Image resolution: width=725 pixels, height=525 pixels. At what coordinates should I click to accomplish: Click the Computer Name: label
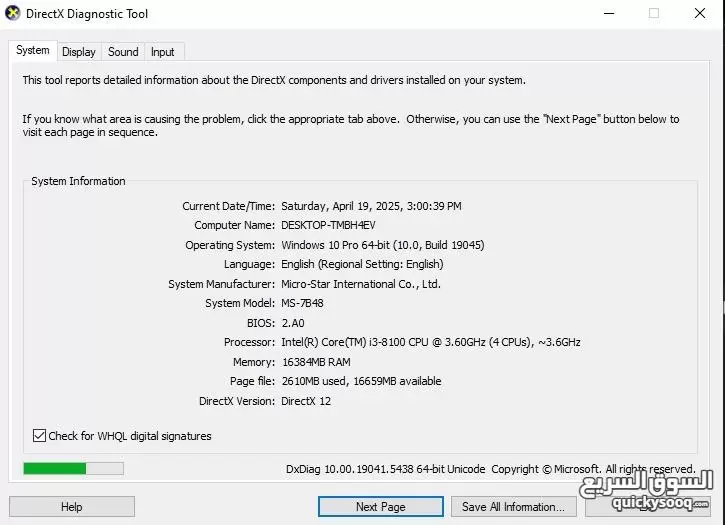234,225
